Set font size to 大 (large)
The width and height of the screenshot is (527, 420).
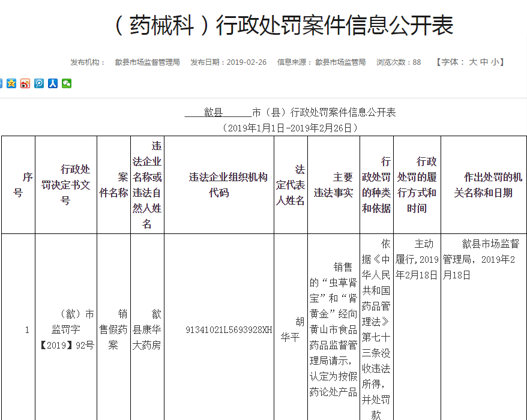(473, 62)
